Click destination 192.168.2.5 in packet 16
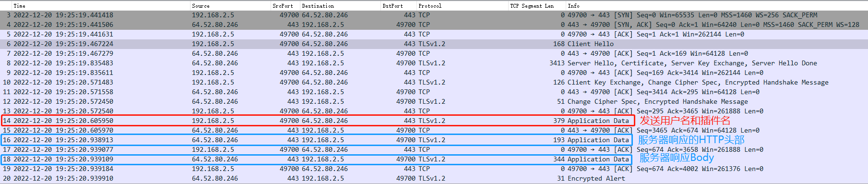The width and height of the screenshot is (868, 184). (x=323, y=140)
